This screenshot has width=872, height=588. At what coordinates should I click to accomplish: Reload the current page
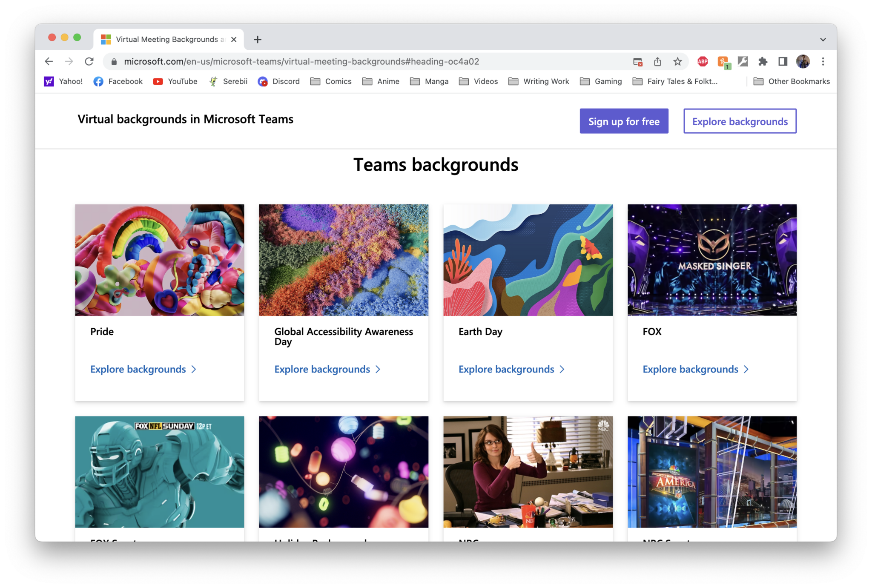click(89, 61)
